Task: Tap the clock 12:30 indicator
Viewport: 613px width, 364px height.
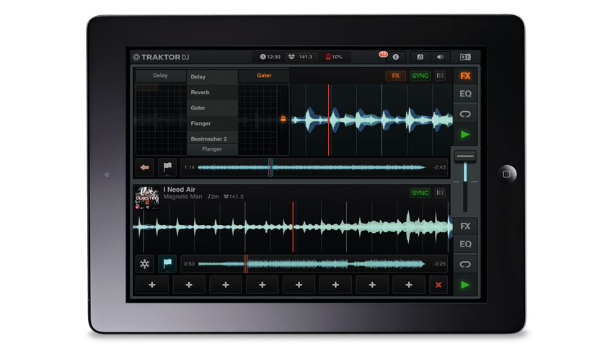Action: (270, 57)
